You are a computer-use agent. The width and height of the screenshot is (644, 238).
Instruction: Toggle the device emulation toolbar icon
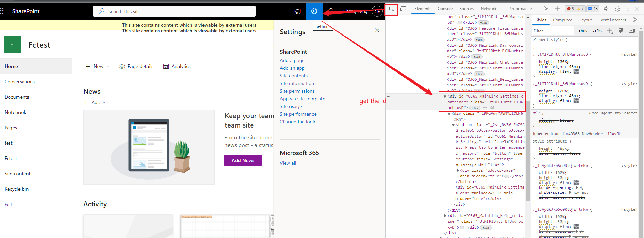(403, 9)
